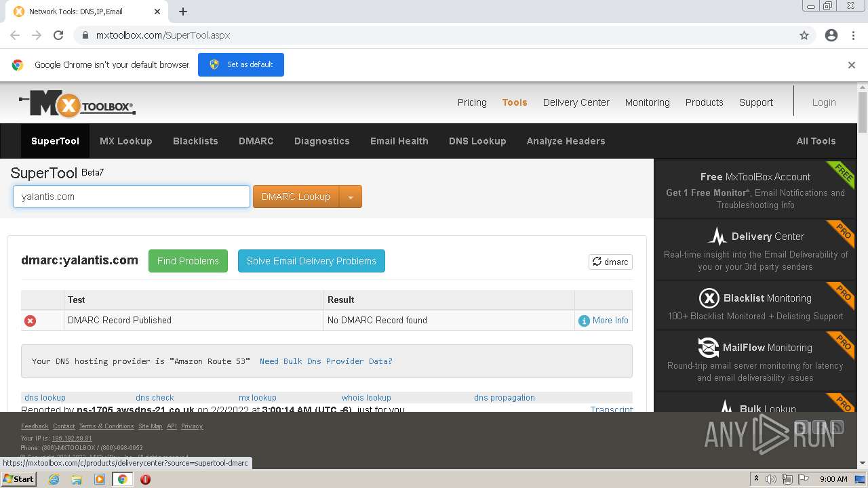
Task: Click the Blacklist Monitoring X icon
Action: coord(709,298)
